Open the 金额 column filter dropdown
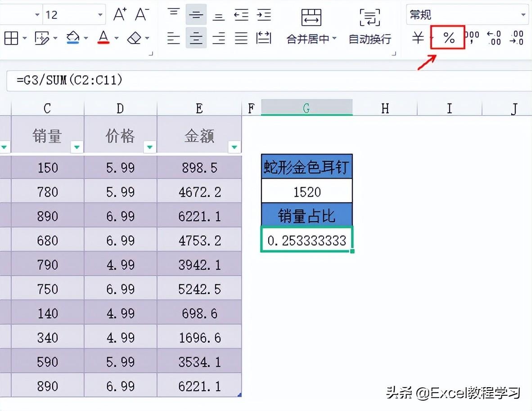The image size is (532, 411). 234,147
